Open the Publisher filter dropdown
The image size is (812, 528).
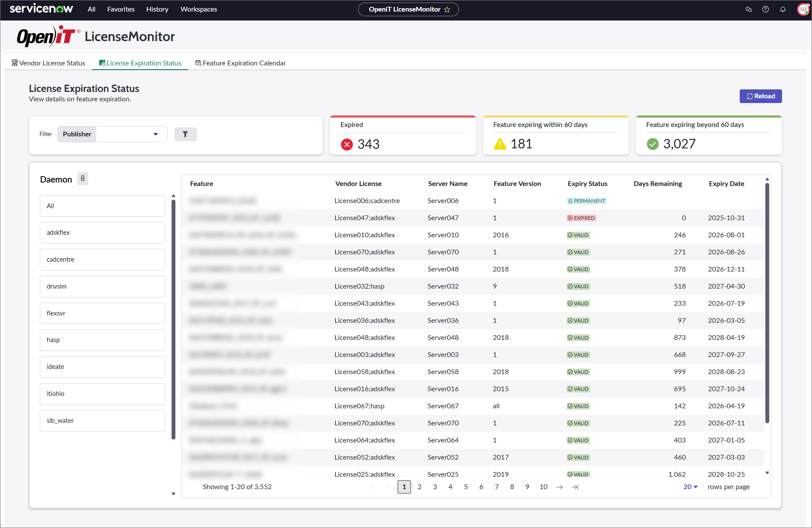pyautogui.click(x=112, y=134)
